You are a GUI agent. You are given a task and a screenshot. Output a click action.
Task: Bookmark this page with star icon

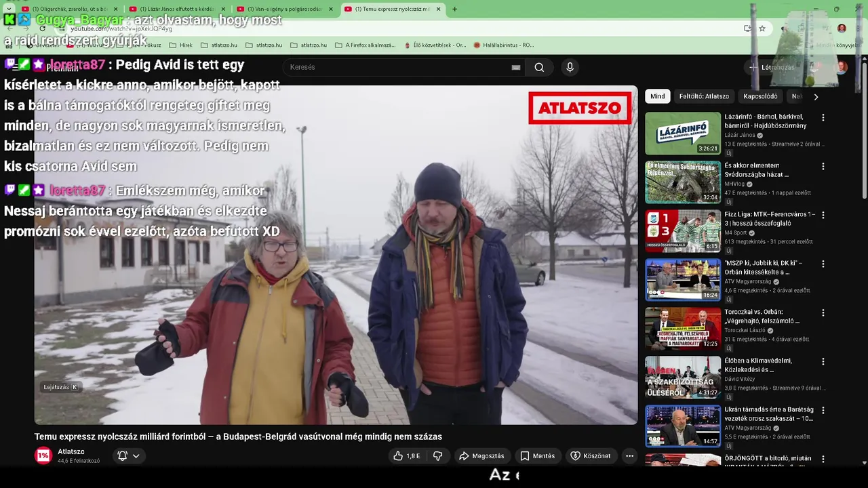point(762,28)
